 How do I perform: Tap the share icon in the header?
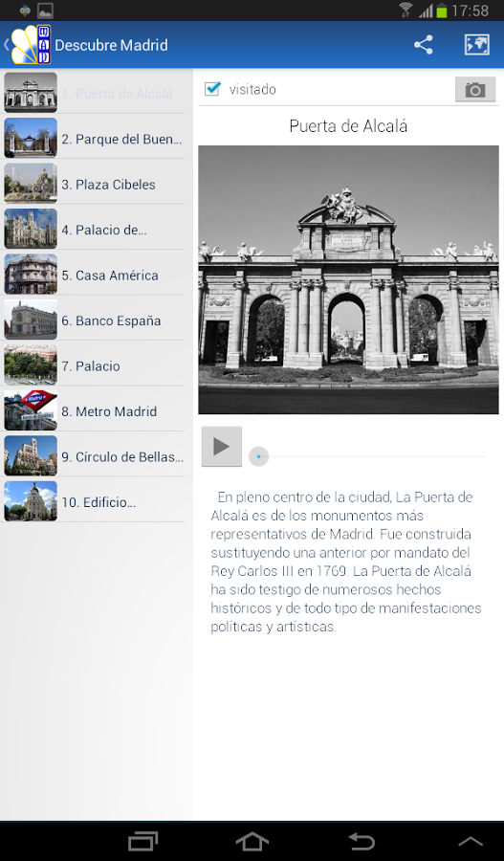click(424, 45)
